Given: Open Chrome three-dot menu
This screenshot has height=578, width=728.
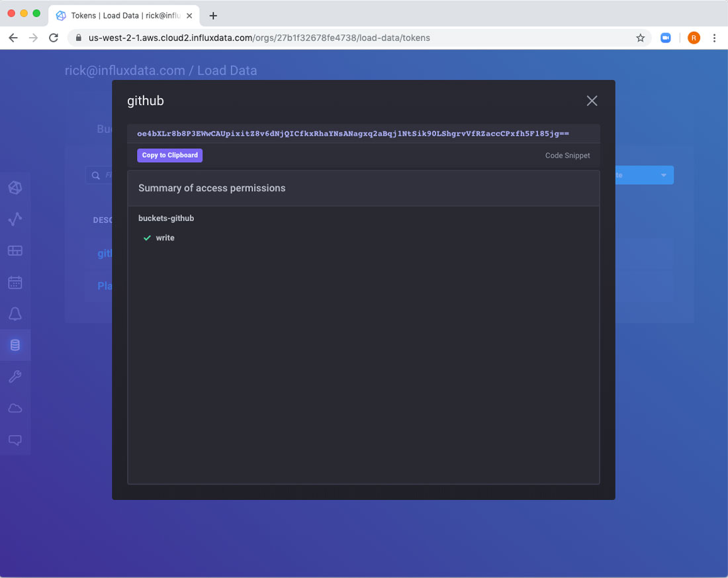Looking at the screenshot, I should click(x=714, y=38).
